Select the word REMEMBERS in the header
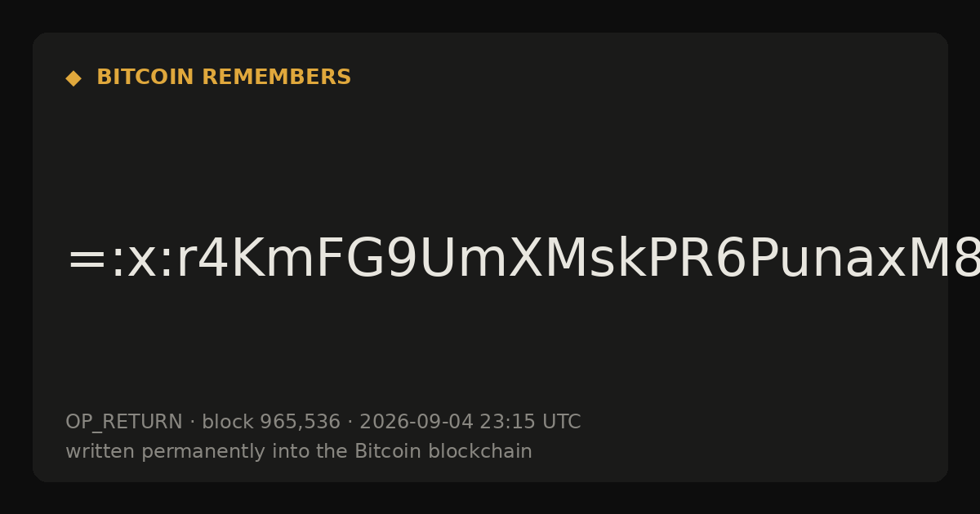The image size is (980, 514). click(276, 78)
